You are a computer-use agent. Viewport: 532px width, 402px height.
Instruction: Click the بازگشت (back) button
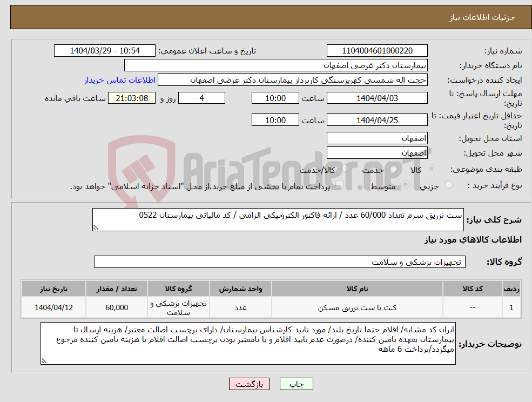(249, 384)
